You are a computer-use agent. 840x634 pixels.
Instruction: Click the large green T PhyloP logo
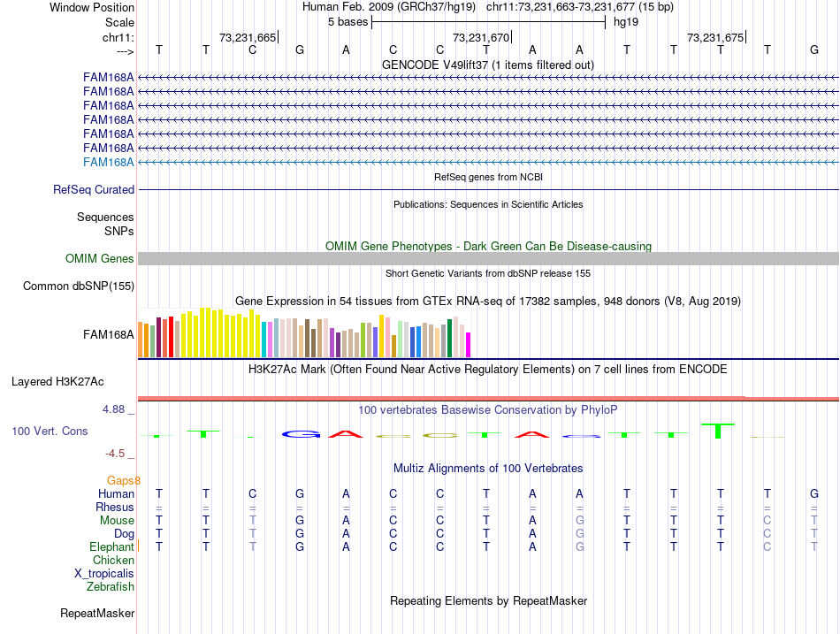[x=718, y=431]
